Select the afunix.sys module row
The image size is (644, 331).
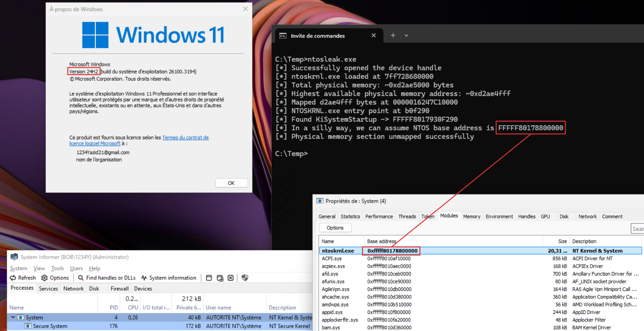click(481, 282)
